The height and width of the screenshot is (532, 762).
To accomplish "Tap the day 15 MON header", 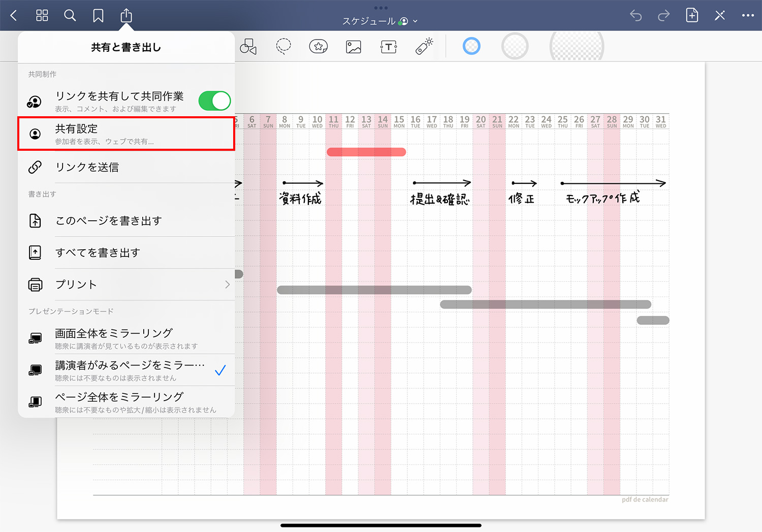I will pos(399,121).
